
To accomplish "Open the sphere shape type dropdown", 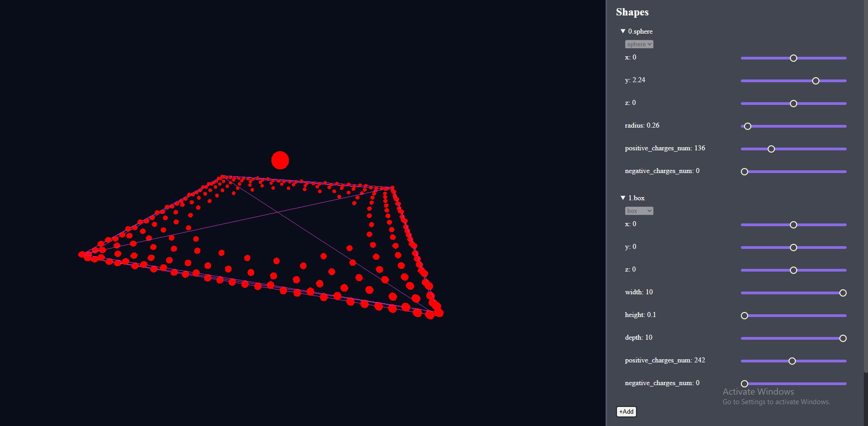I will point(639,44).
